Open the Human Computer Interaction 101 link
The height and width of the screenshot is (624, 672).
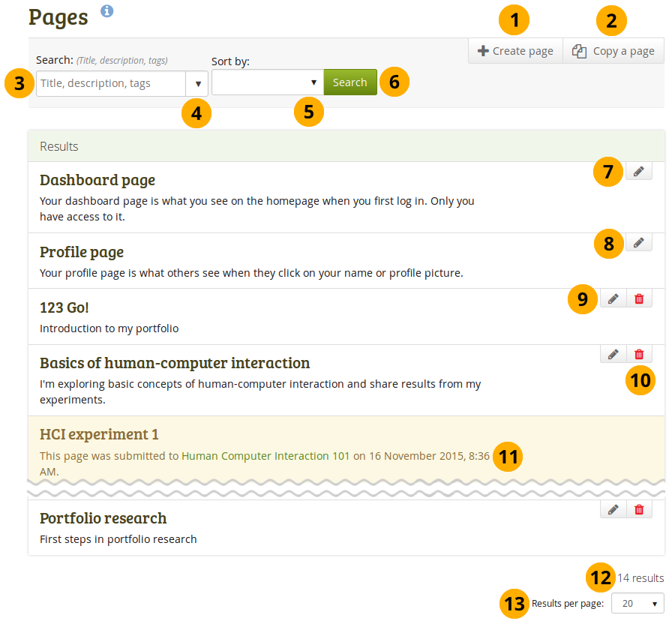(x=265, y=455)
